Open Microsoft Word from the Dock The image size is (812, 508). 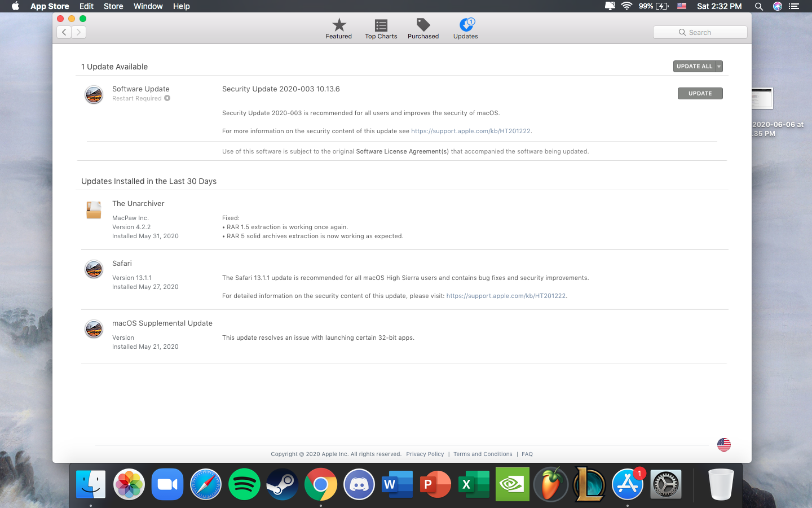pos(398,484)
